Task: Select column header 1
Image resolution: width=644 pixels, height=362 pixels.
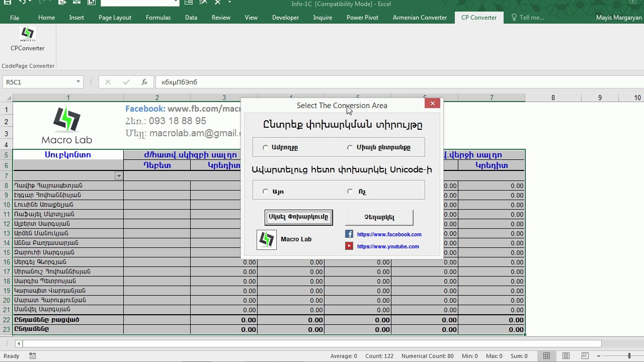Action: point(68,98)
